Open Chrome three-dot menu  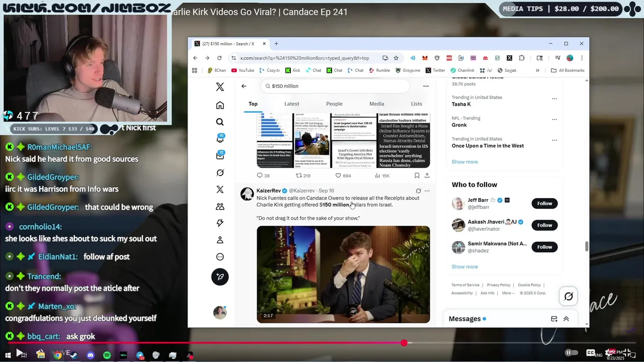(582, 58)
